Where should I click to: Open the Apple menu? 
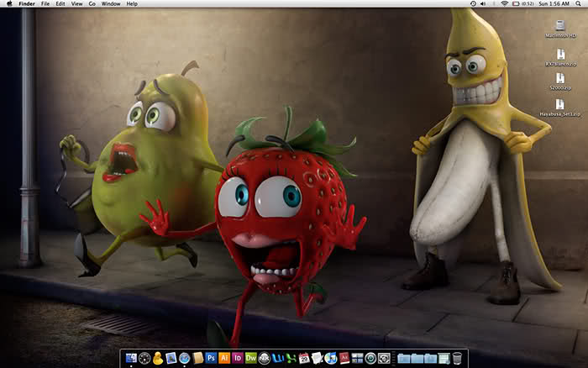pyautogui.click(x=9, y=3)
